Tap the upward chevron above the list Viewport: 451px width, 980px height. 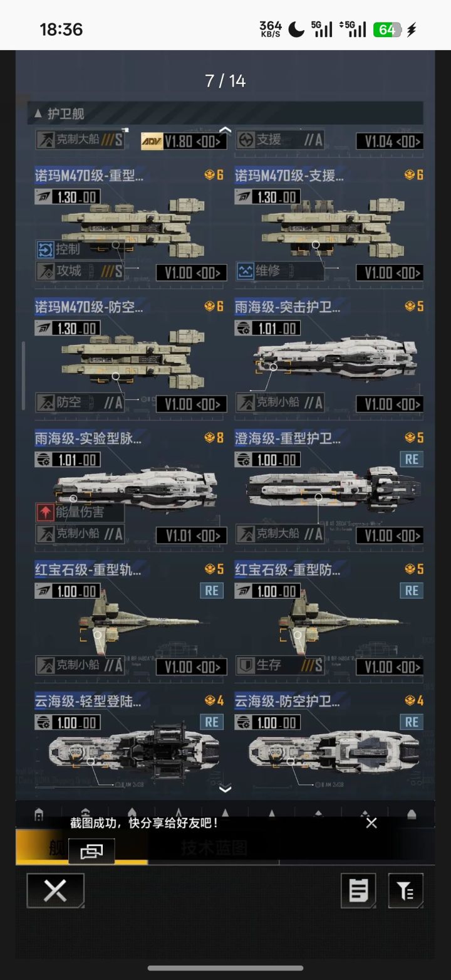coord(225,130)
